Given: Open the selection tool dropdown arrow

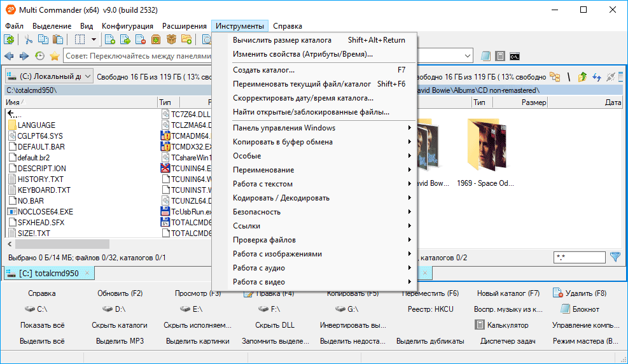Looking at the screenshot, I should point(94,39).
